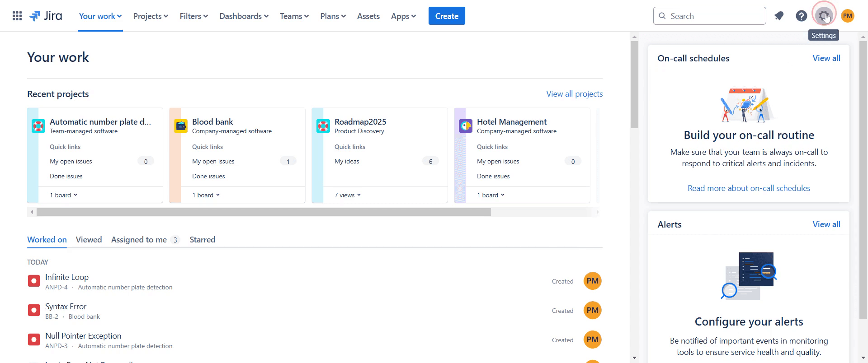Click the Infinite Loop bug issue icon
Viewport: 868px width, 363px height.
(x=34, y=281)
